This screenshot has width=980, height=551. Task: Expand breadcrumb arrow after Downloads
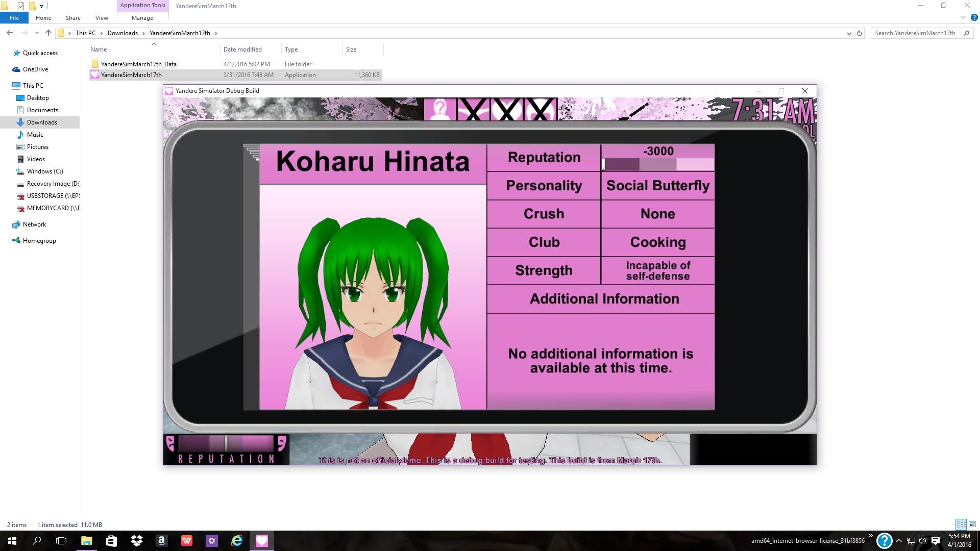pos(143,33)
